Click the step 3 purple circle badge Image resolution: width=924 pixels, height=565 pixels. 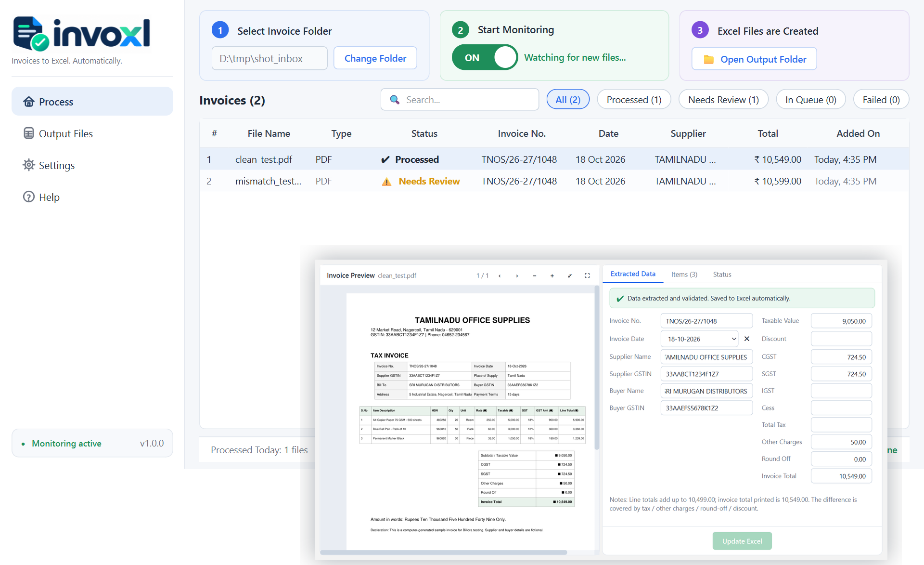click(700, 30)
